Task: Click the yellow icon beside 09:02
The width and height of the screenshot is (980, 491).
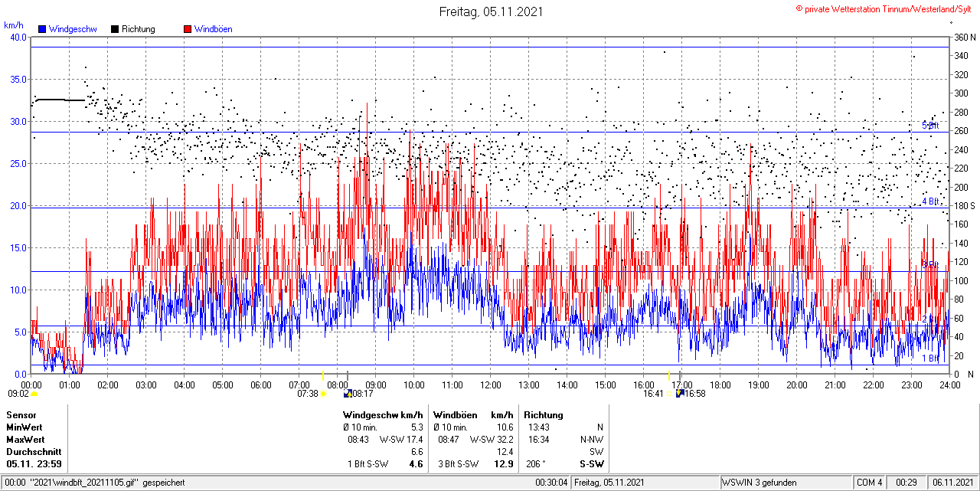Action: pos(34,394)
